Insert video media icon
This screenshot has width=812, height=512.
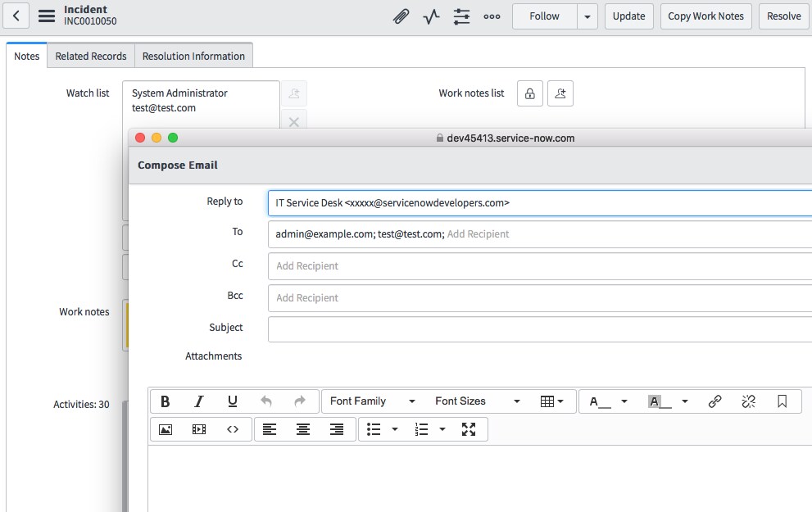click(199, 429)
